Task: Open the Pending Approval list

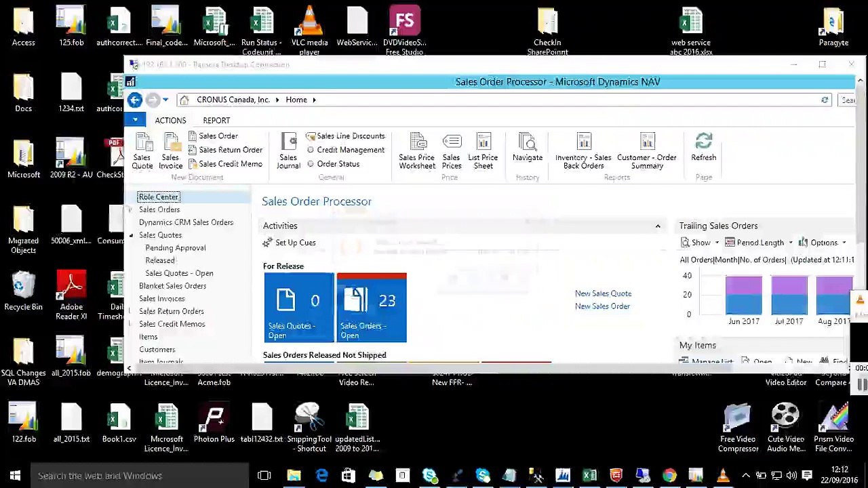Action: pos(175,248)
